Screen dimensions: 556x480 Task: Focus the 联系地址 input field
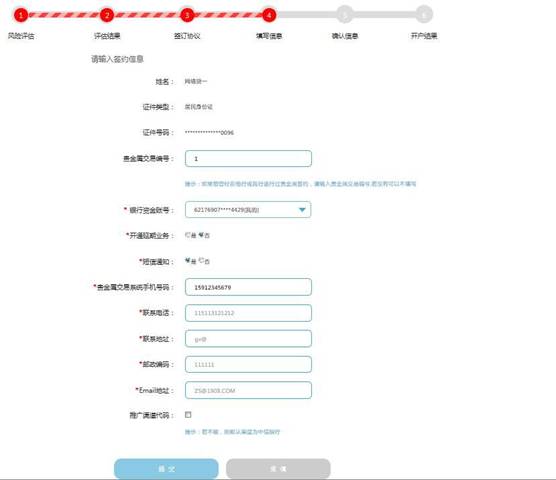click(x=248, y=339)
